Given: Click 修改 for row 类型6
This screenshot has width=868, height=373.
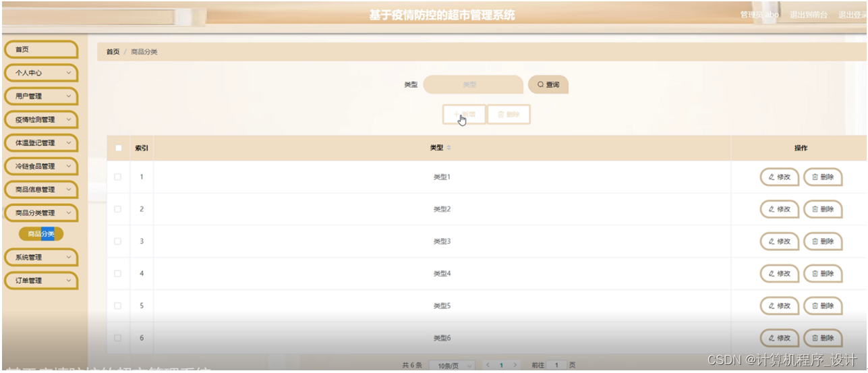Looking at the screenshot, I should coord(780,338).
